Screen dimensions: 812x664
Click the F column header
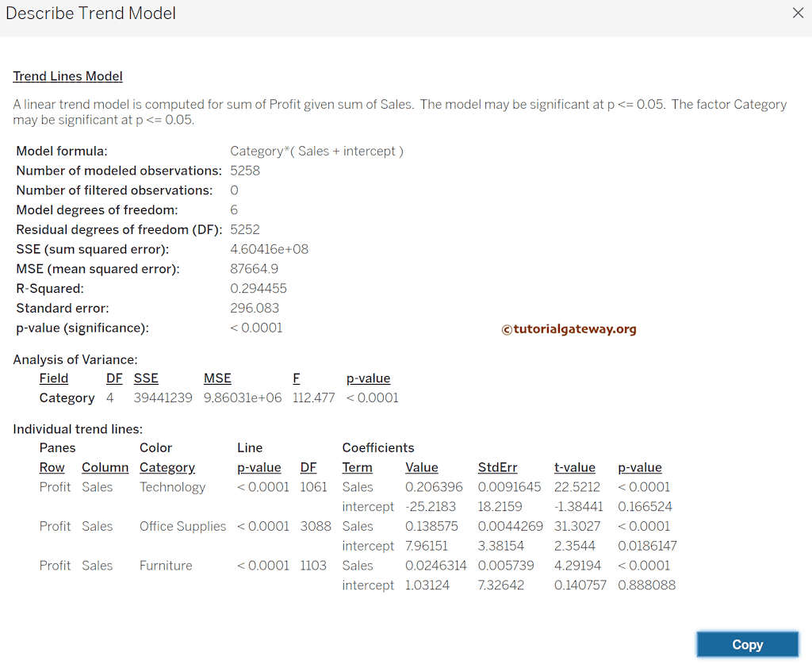point(297,378)
